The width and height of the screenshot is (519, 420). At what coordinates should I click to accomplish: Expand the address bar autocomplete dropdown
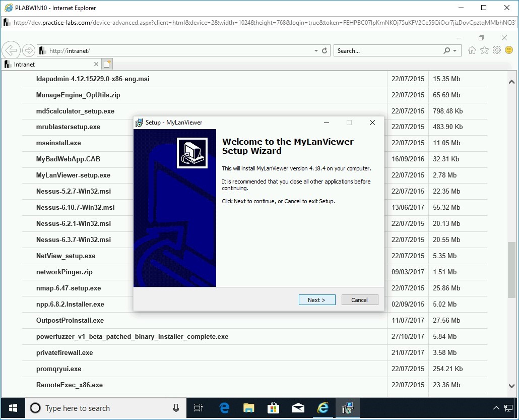(316, 51)
